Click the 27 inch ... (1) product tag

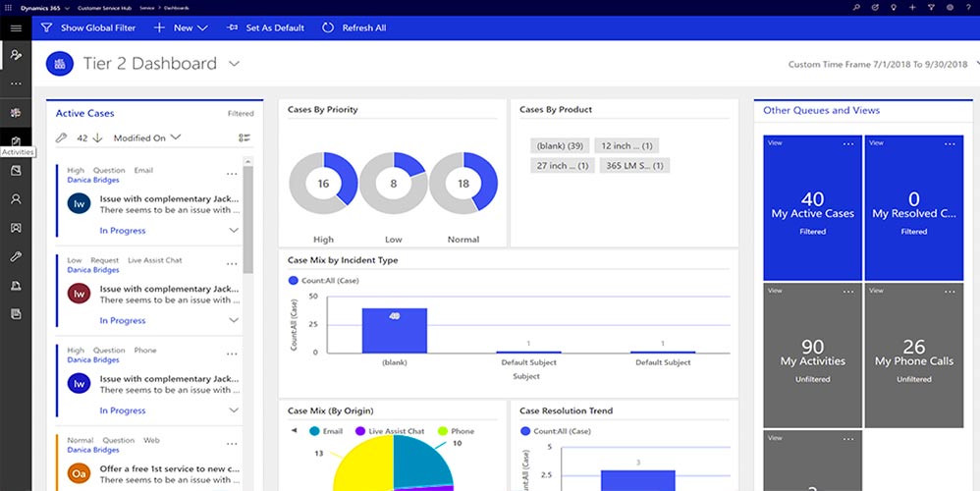[x=563, y=166]
